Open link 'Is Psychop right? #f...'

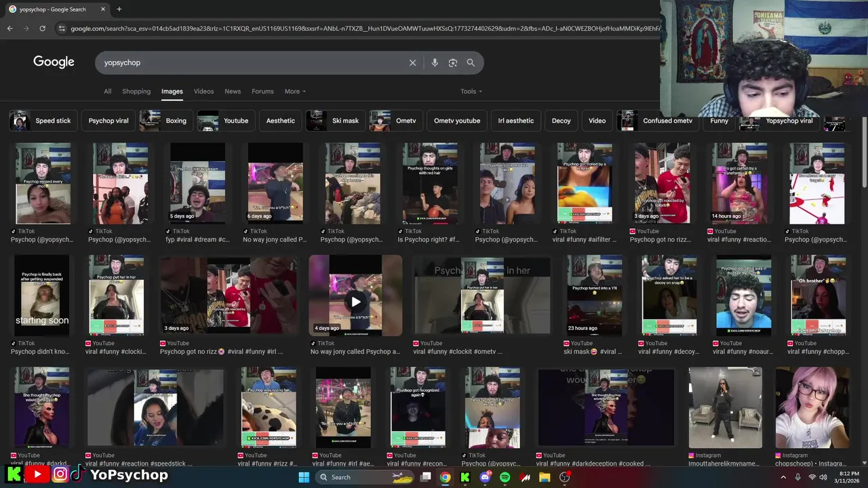[x=429, y=239]
